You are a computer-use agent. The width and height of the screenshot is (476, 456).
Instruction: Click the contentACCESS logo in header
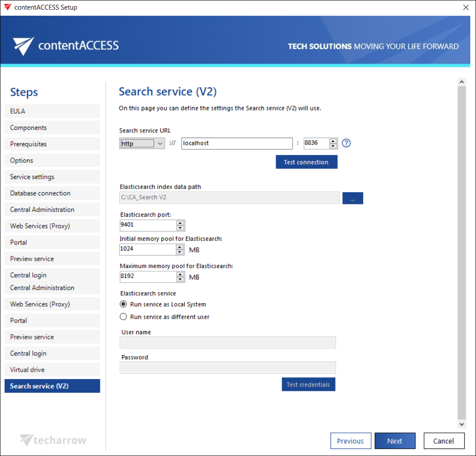(66, 46)
